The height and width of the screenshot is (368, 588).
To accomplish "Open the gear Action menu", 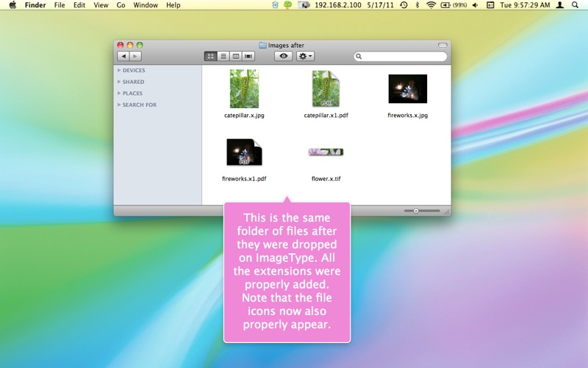I will [305, 57].
